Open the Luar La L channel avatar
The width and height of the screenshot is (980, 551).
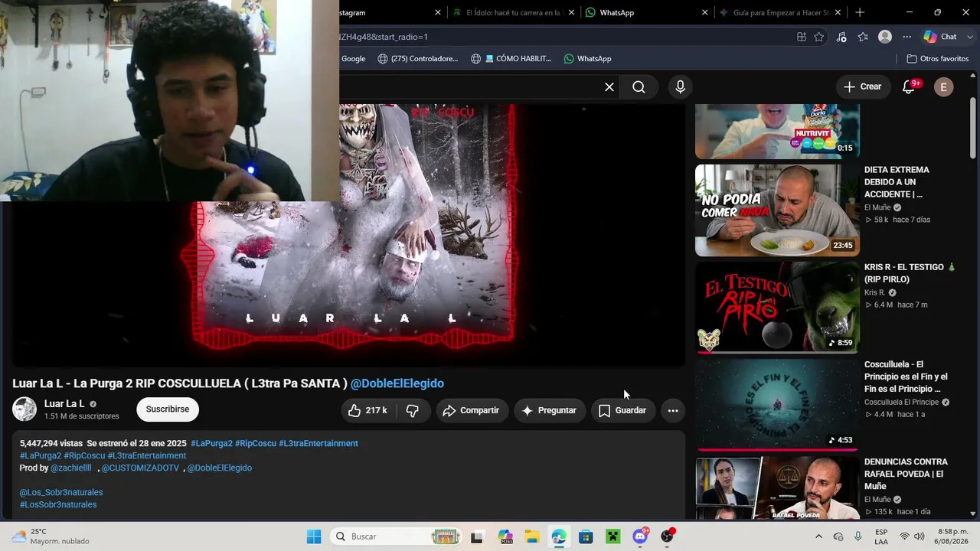24,409
